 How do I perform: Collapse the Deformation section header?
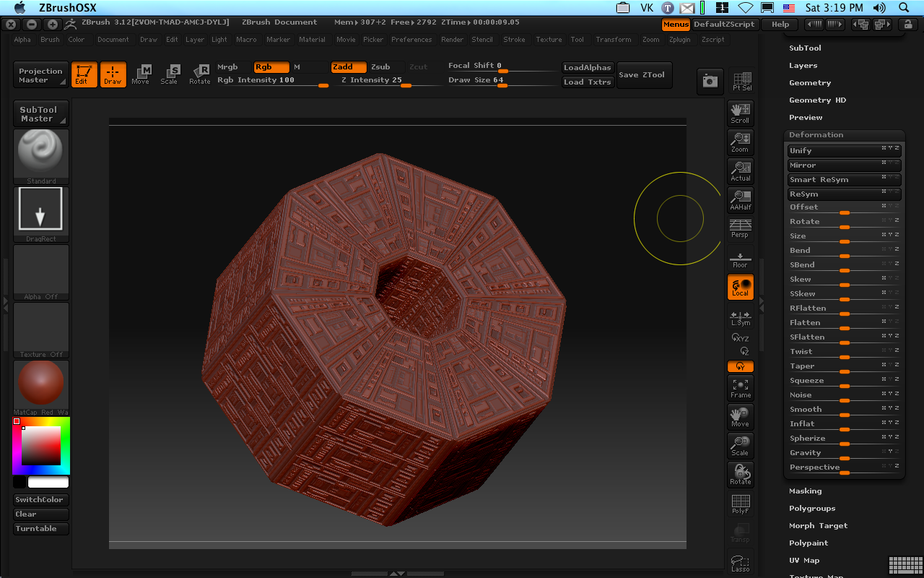[x=816, y=135]
